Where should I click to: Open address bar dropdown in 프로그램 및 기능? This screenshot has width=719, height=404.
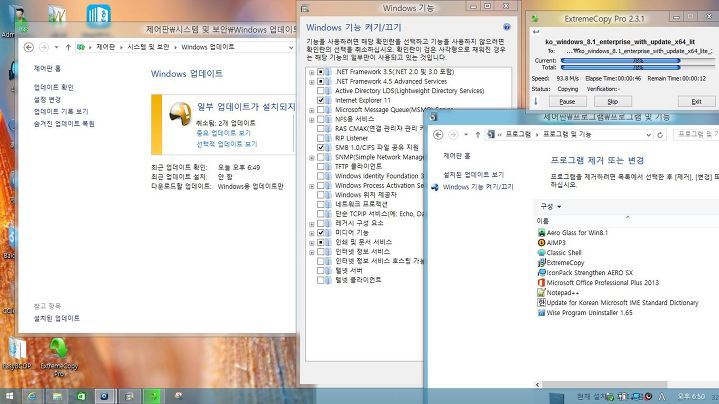[648, 135]
